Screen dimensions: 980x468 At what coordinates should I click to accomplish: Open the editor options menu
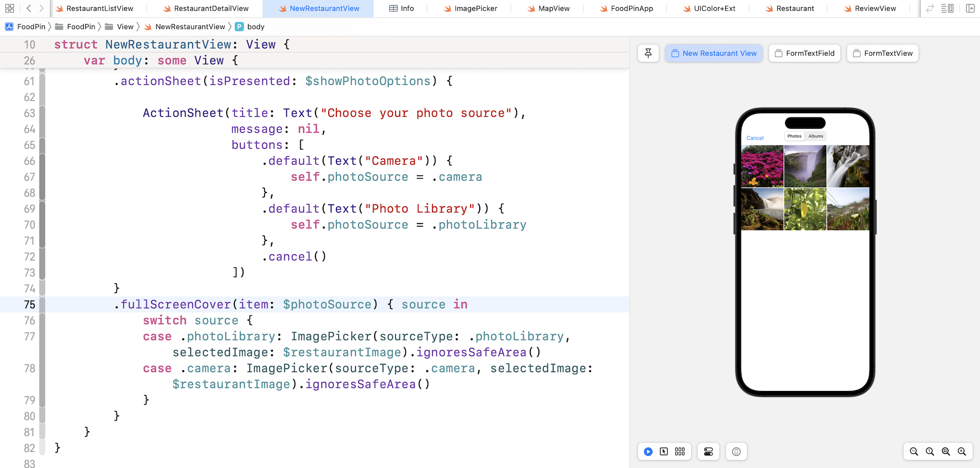pos(947,8)
